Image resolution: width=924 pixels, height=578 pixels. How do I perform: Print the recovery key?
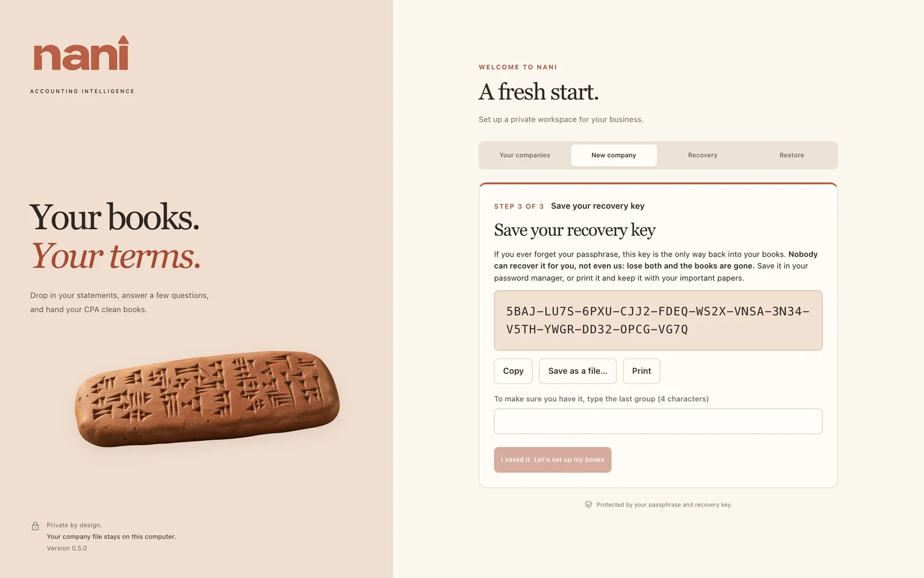point(641,371)
